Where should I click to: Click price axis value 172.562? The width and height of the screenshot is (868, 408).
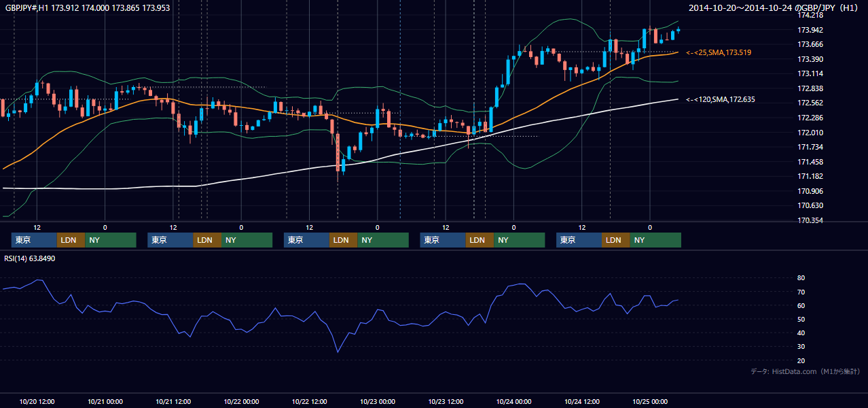pos(810,103)
